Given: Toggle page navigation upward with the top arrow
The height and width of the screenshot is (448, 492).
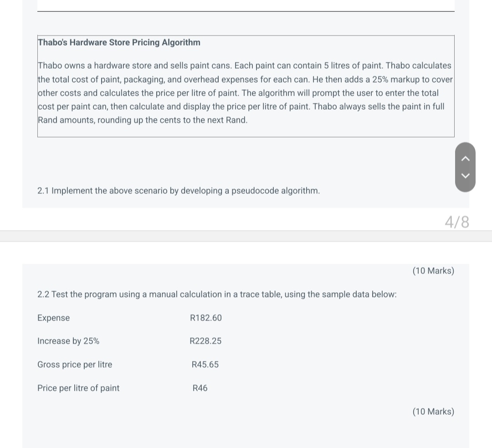Looking at the screenshot, I should click(465, 158).
